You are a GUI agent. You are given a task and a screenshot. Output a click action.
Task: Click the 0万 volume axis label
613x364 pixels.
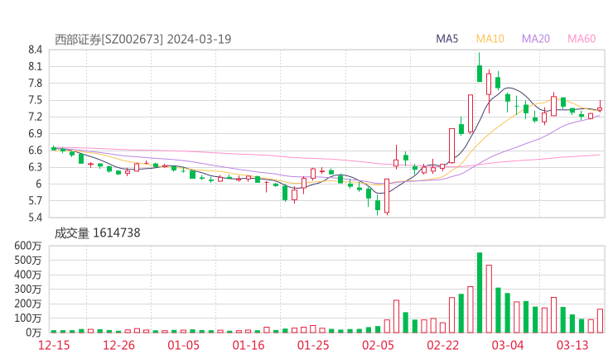coord(34,333)
